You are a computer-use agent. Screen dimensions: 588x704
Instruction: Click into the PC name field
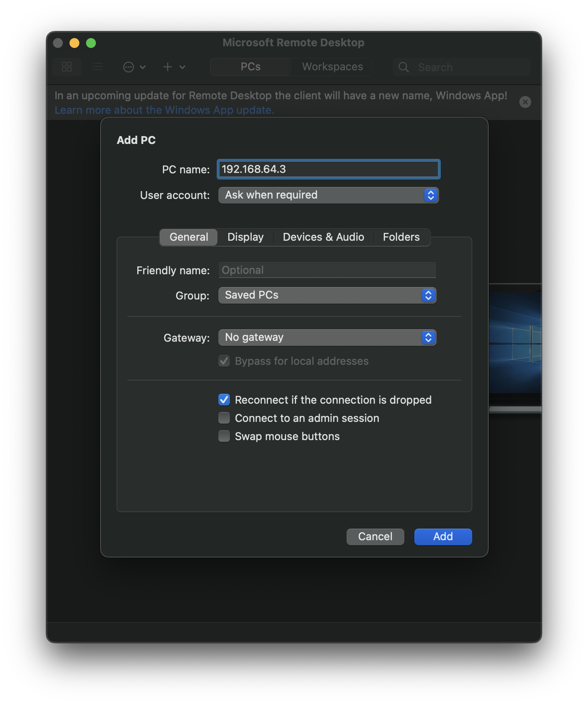click(x=328, y=169)
